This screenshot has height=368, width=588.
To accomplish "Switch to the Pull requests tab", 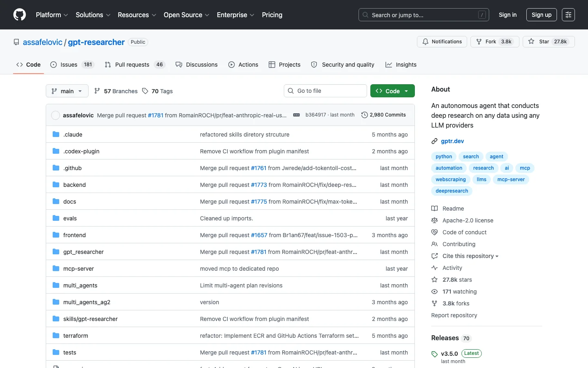I will pos(135,65).
